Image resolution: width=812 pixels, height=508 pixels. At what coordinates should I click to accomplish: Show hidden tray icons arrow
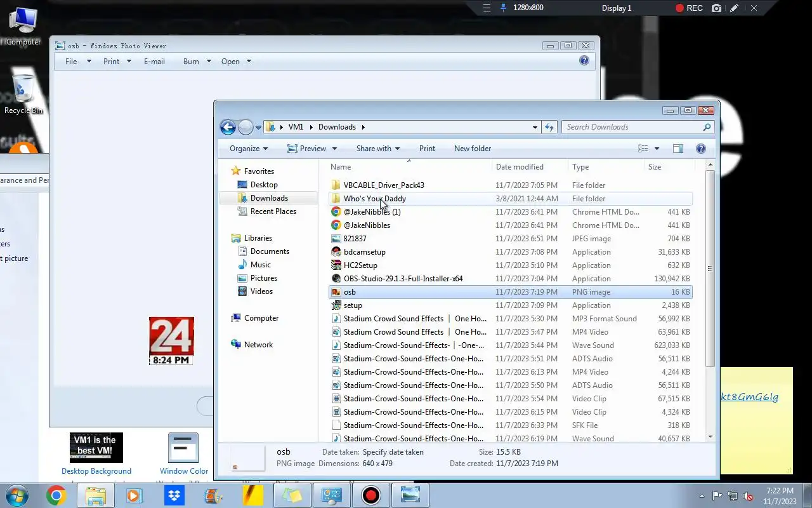pos(702,496)
